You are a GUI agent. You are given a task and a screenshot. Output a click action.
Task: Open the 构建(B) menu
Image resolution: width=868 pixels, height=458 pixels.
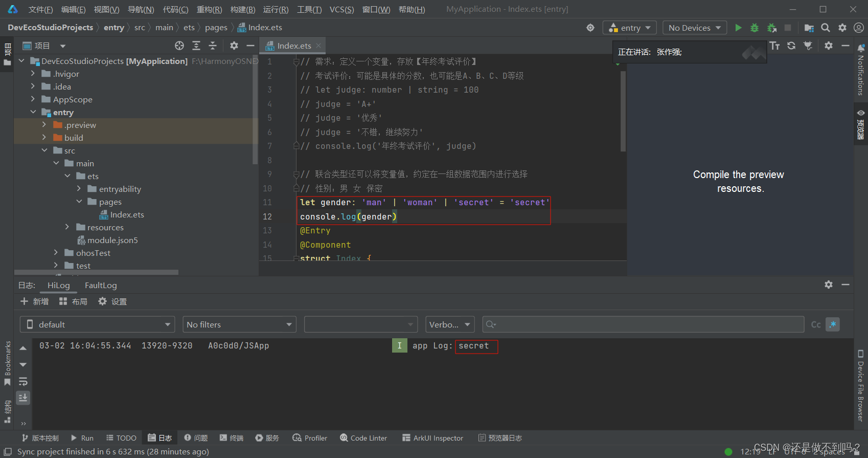pos(243,9)
